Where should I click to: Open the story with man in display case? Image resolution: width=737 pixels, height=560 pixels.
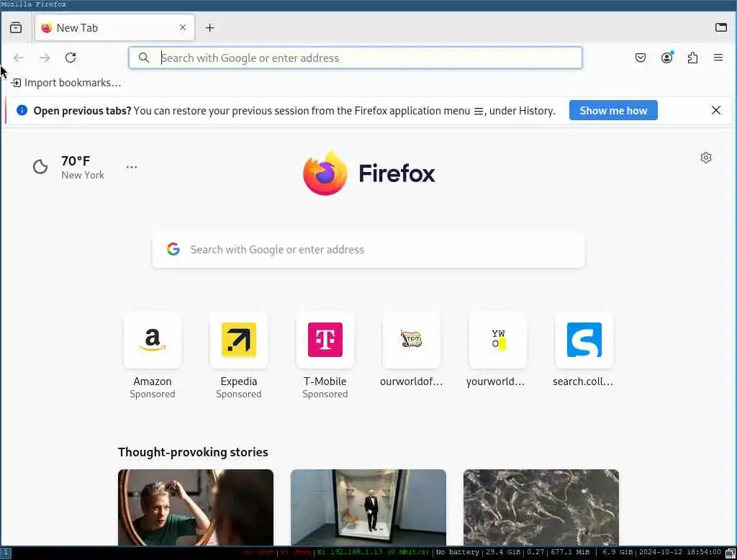368,507
